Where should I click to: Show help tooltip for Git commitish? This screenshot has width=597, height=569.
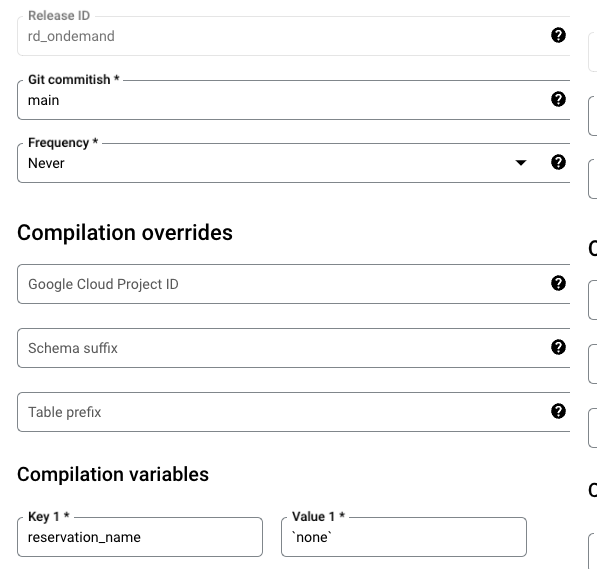[558, 99]
